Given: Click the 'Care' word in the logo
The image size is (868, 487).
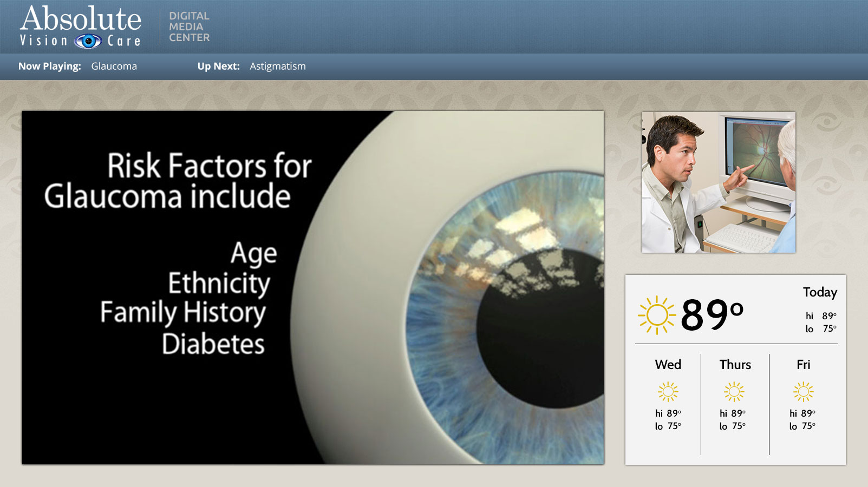Looking at the screenshot, I should (x=124, y=41).
